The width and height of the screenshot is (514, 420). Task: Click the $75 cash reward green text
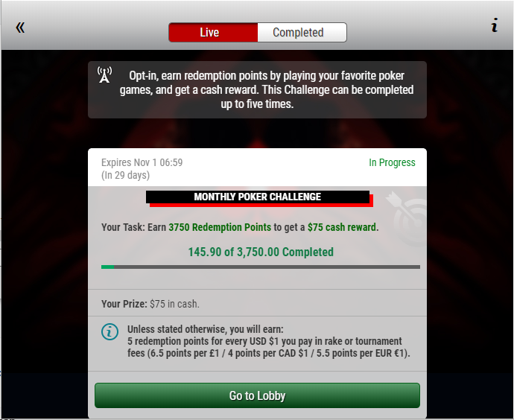point(342,227)
